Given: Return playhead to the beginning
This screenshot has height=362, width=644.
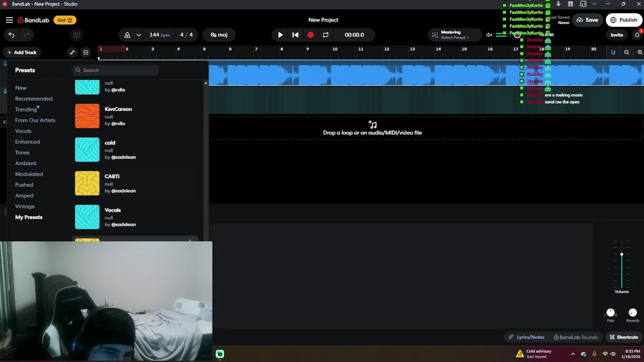Looking at the screenshot, I should point(295,35).
